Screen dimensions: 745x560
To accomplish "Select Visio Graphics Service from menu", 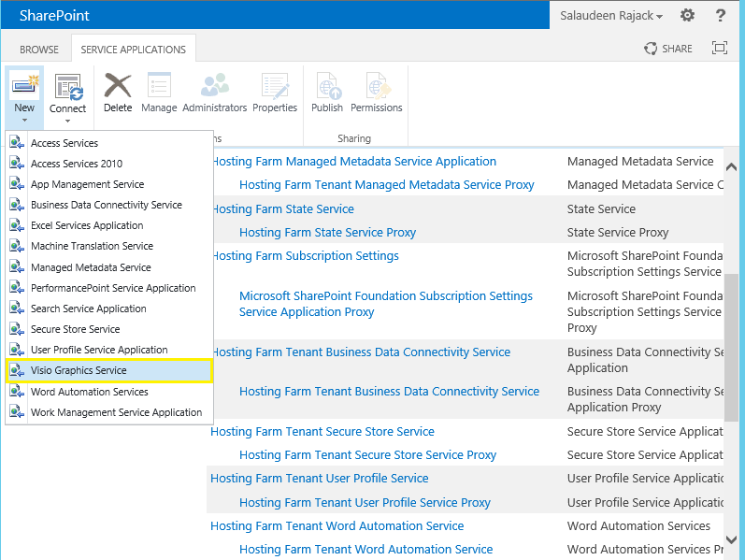I will pyautogui.click(x=109, y=370).
